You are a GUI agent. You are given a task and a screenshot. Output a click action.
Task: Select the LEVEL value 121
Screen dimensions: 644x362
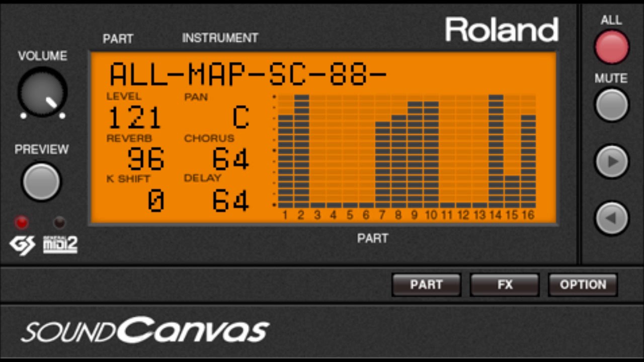pyautogui.click(x=134, y=118)
